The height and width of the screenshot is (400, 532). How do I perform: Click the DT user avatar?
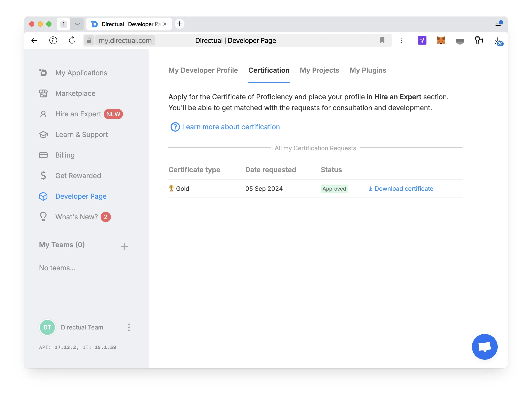click(47, 327)
